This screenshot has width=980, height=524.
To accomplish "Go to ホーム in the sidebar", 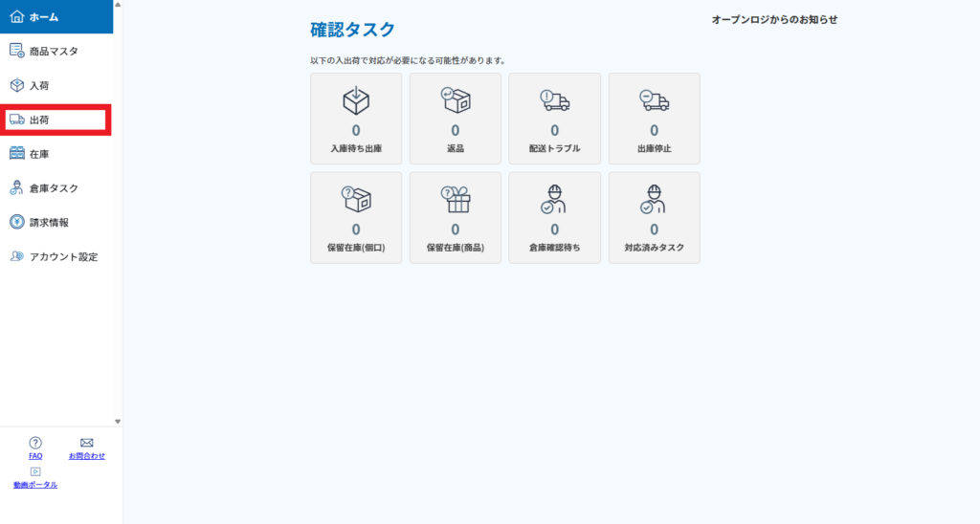I will tap(56, 17).
